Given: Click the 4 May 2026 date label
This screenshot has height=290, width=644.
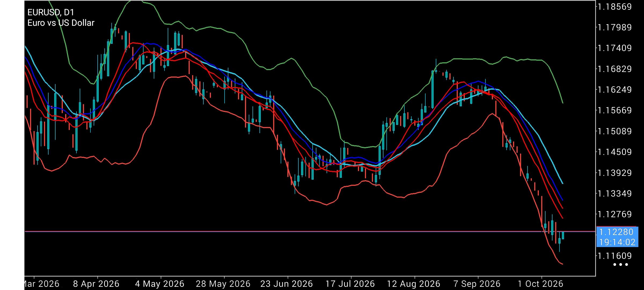Looking at the screenshot, I should [160, 284].
